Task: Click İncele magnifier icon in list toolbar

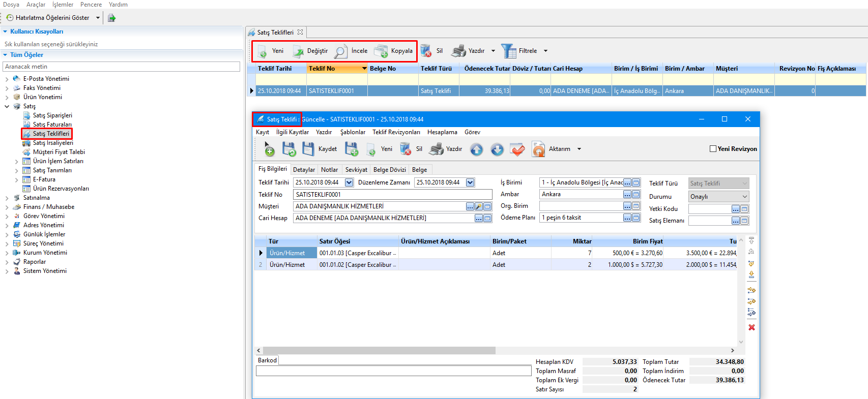Action: (x=340, y=51)
